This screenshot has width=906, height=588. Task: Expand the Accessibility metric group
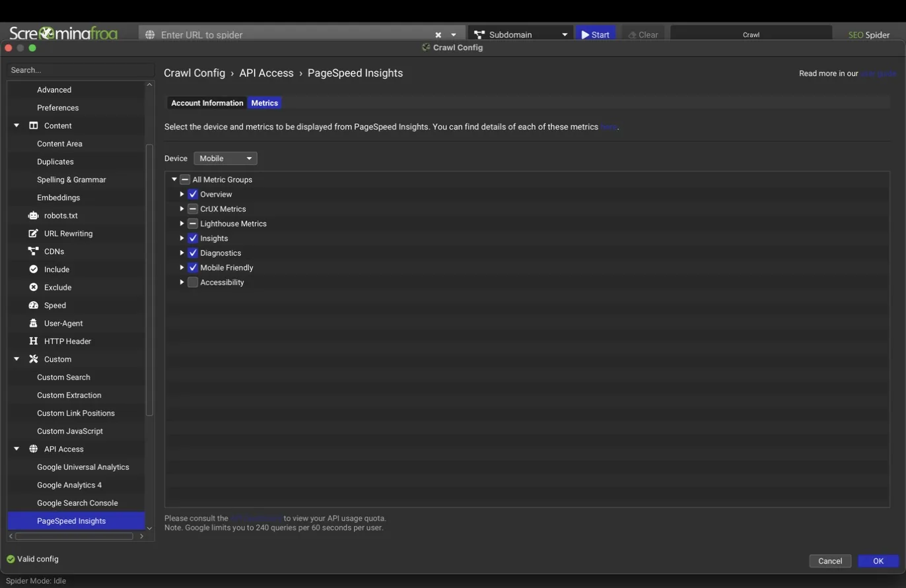[182, 282]
